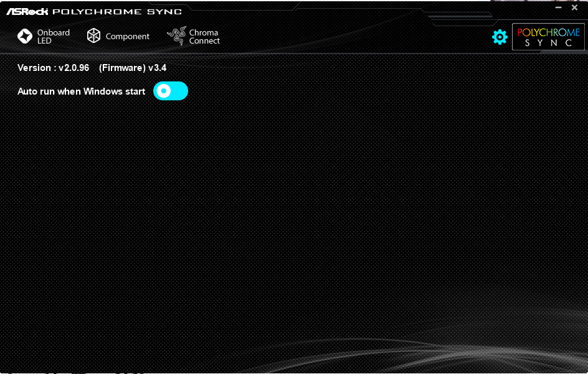Click the cube Component icon

[x=94, y=35]
